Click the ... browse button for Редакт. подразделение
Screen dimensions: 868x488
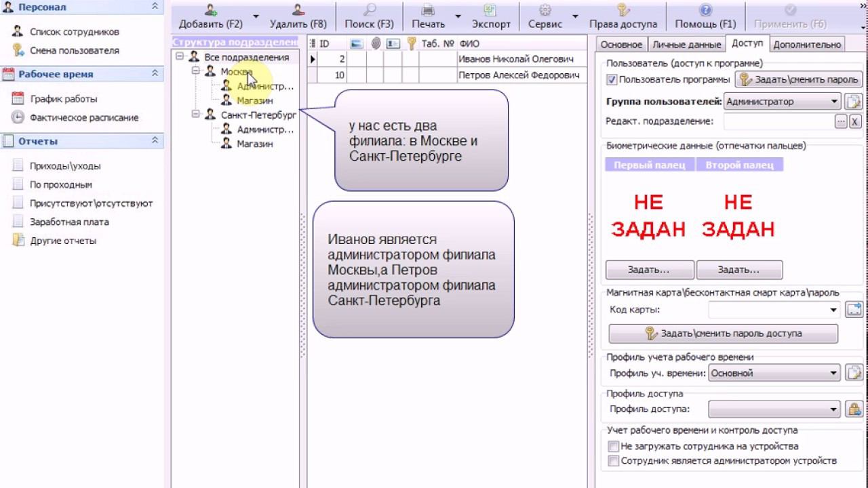click(841, 122)
